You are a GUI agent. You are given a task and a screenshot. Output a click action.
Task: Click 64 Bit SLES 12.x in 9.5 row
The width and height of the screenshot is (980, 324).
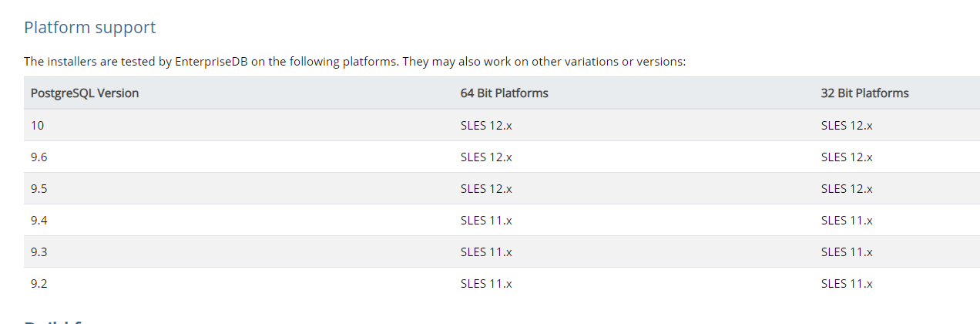486,188
